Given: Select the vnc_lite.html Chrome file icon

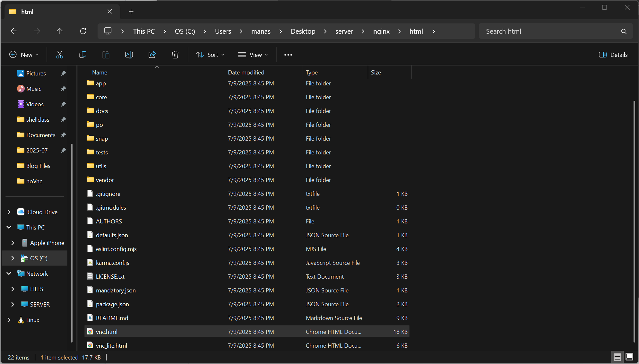Looking at the screenshot, I should [x=90, y=345].
